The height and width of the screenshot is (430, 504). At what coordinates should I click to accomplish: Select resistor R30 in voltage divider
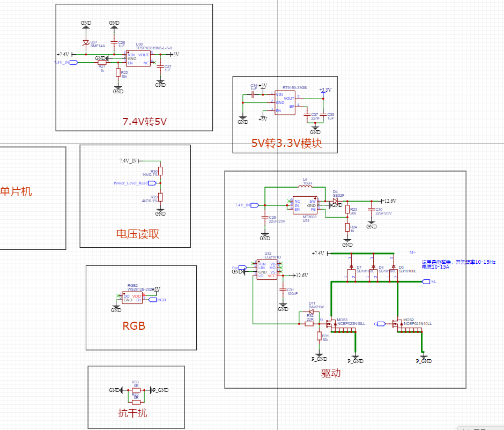coord(160,171)
